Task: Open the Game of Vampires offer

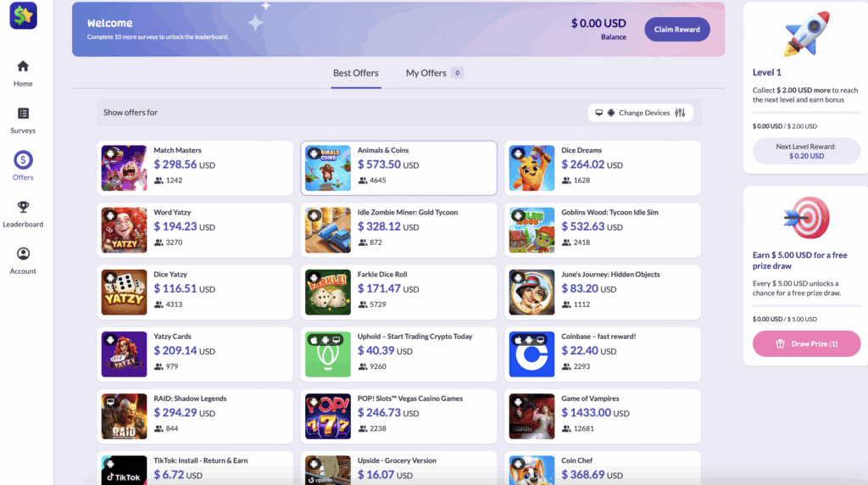Action: [603, 416]
